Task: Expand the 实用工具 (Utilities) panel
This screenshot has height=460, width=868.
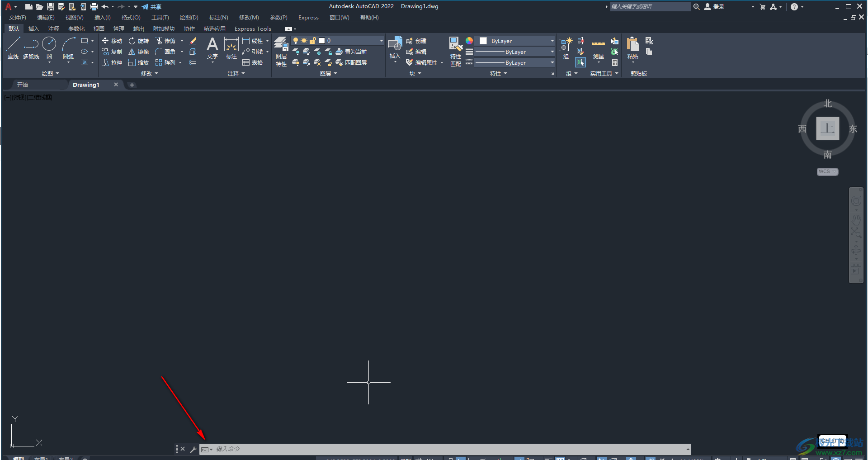Action: pyautogui.click(x=604, y=73)
